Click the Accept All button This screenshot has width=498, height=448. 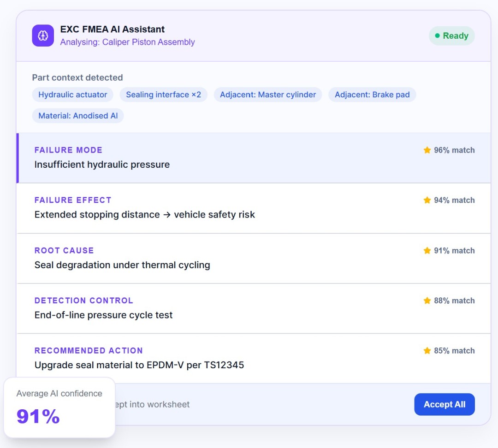pos(445,404)
